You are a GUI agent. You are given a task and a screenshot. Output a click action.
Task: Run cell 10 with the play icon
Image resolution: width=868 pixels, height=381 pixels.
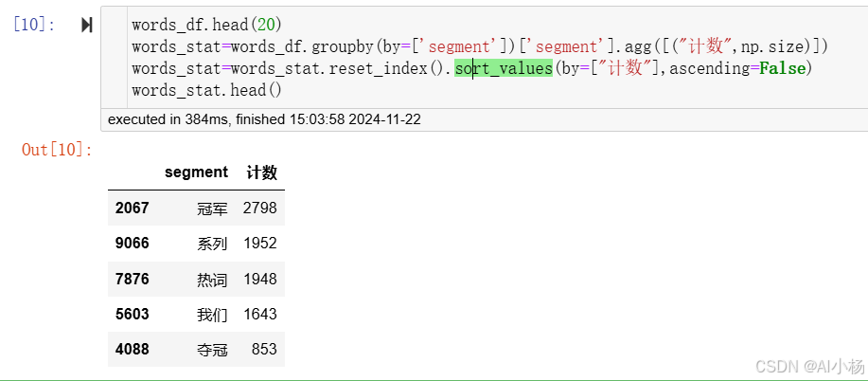[86, 25]
